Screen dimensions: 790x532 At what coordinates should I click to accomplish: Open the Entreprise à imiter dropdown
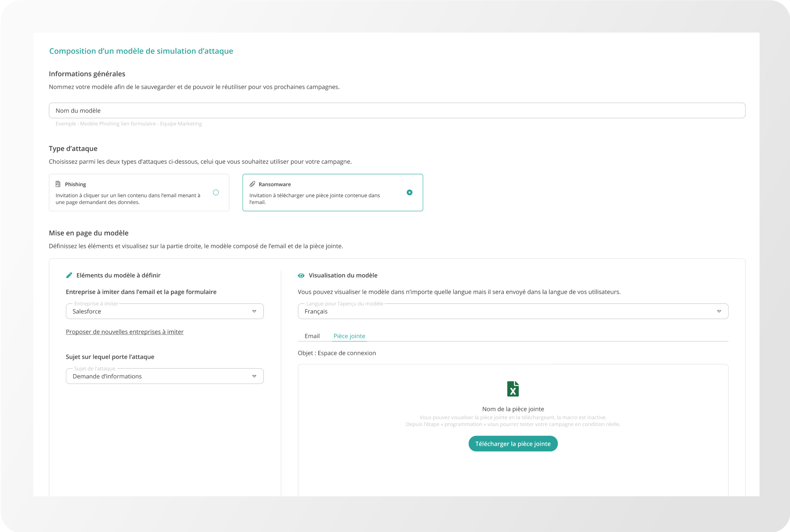164,311
